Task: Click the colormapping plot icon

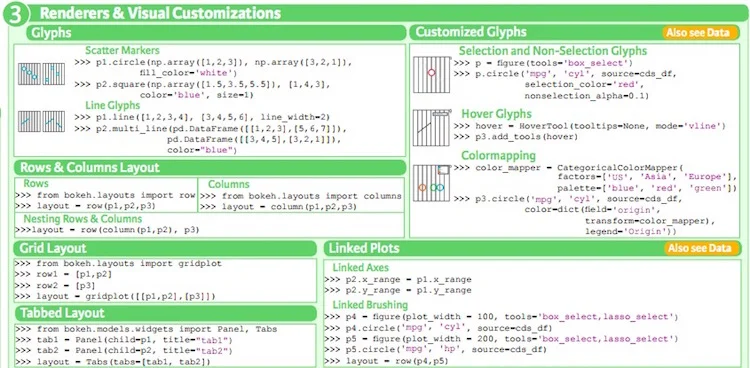Action: pyautogui.click(x=431, y=183)
